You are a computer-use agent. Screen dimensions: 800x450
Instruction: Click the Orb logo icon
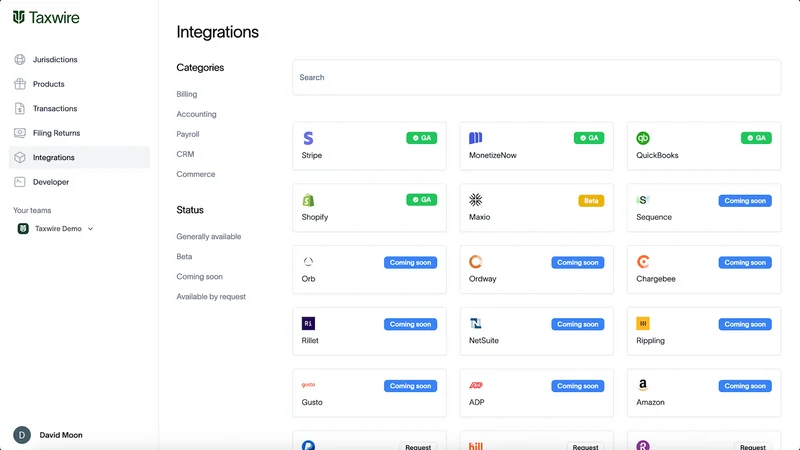point(308,262)
